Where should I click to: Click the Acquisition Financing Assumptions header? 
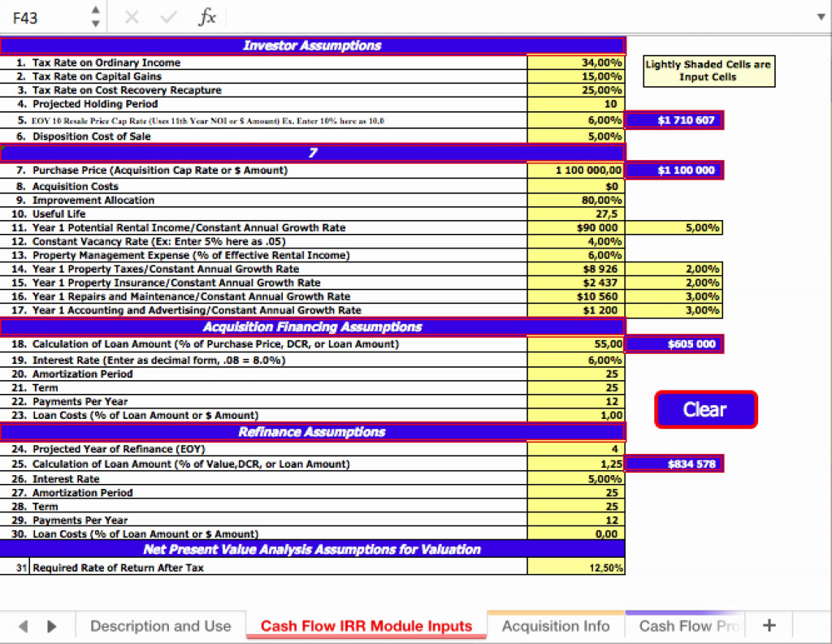[x=313, y=326]
